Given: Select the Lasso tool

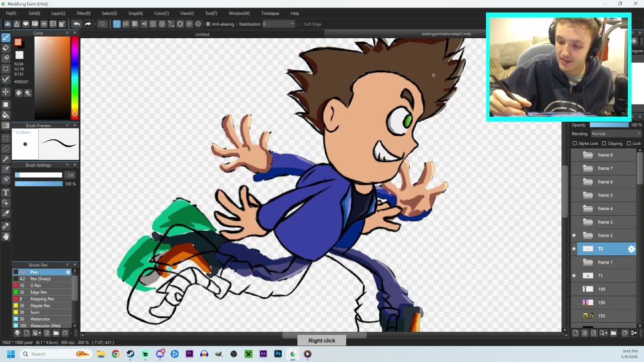Looking at the screenshot, I should pos(6,148).
